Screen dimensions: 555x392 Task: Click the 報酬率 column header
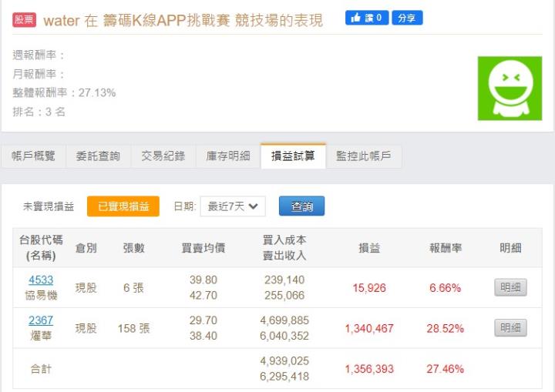point(446,248)
